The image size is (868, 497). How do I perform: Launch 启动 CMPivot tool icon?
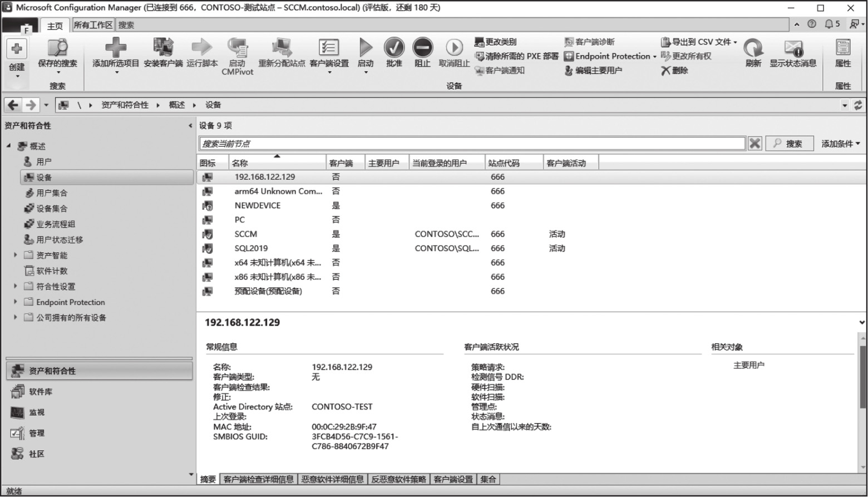237,48
